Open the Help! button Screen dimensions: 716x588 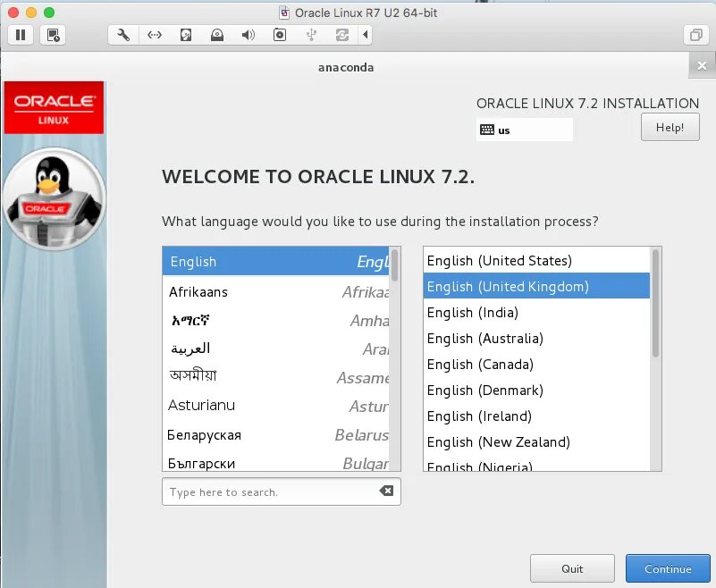click(670, 128)
